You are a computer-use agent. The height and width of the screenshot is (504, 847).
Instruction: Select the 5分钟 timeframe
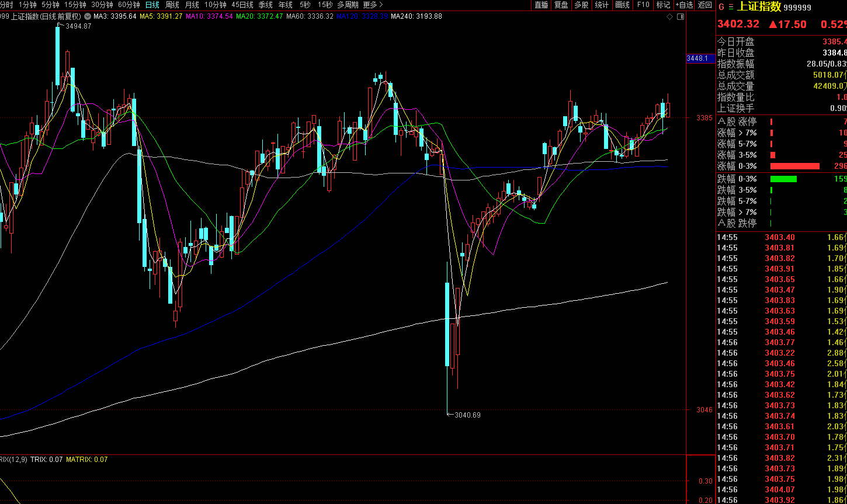click(x=50, y=5)
